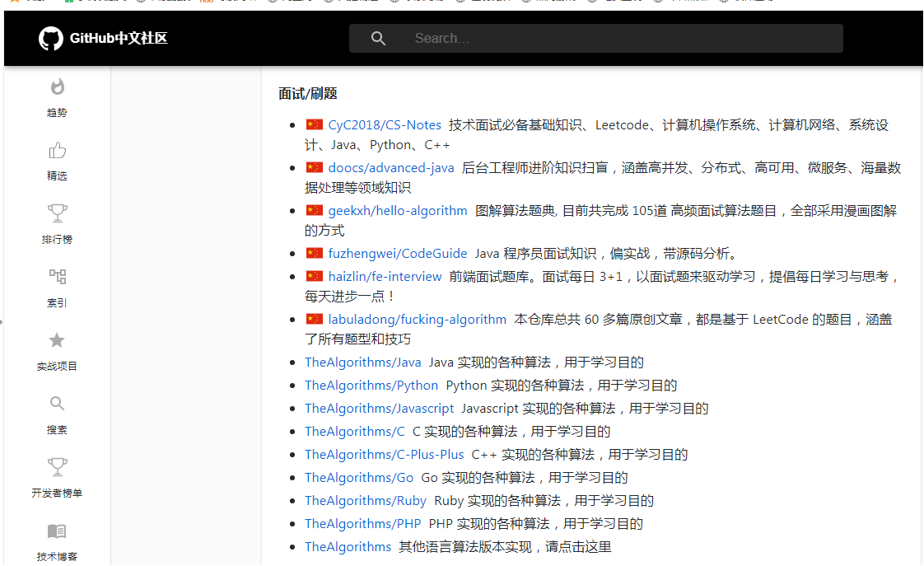The height and width of the screenshot is (566, 924).
Task: Open haizlin/fe-interview link
Action: tap(385, 276)
